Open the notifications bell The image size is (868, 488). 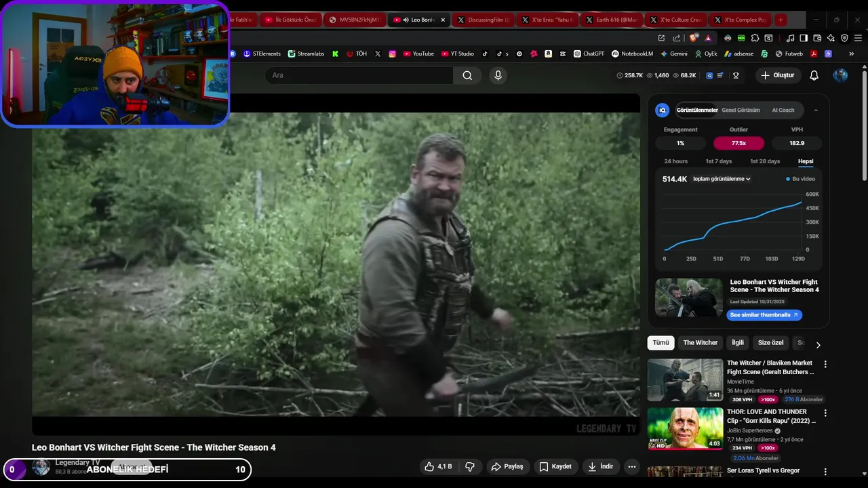pos(814,75)
